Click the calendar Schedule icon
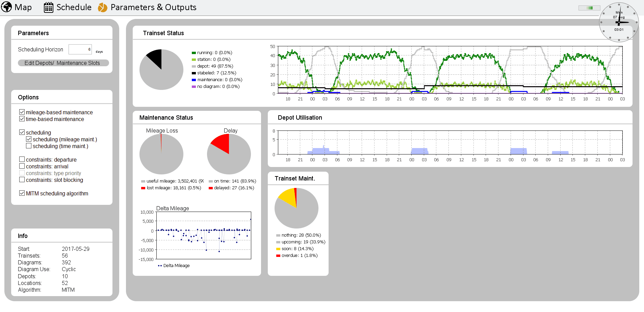The height and width of the screenshot is (312, 644). click(49, 7)
